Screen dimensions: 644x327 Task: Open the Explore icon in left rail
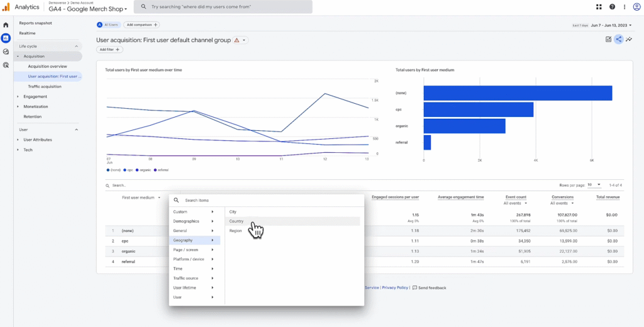tap(6, 52)
